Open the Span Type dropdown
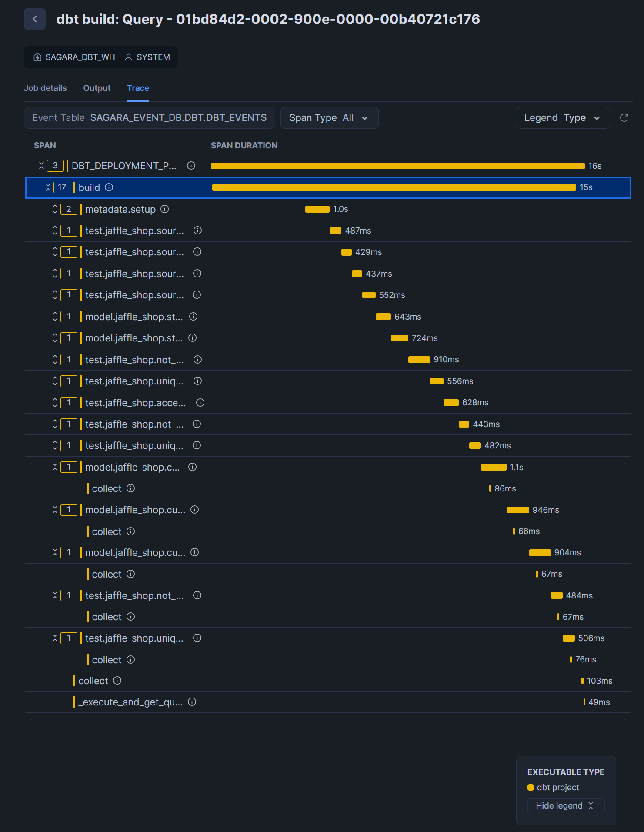The image size is (644, 832). tap(329, 118)
